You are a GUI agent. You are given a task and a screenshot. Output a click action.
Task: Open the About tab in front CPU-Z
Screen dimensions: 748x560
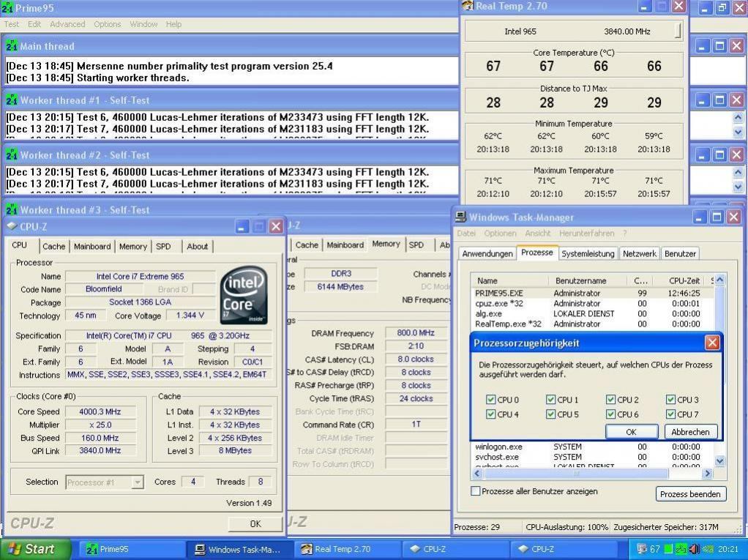[197, 246]
